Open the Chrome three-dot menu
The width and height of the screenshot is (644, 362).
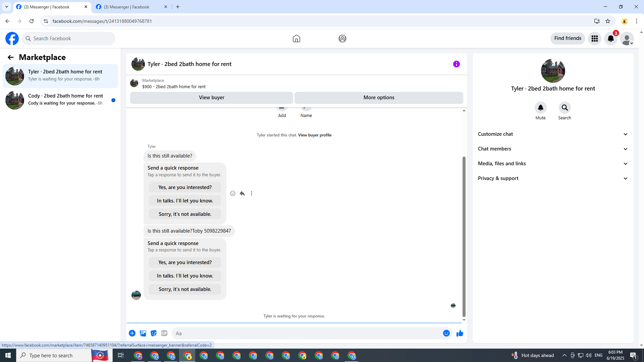pos(637,21)
